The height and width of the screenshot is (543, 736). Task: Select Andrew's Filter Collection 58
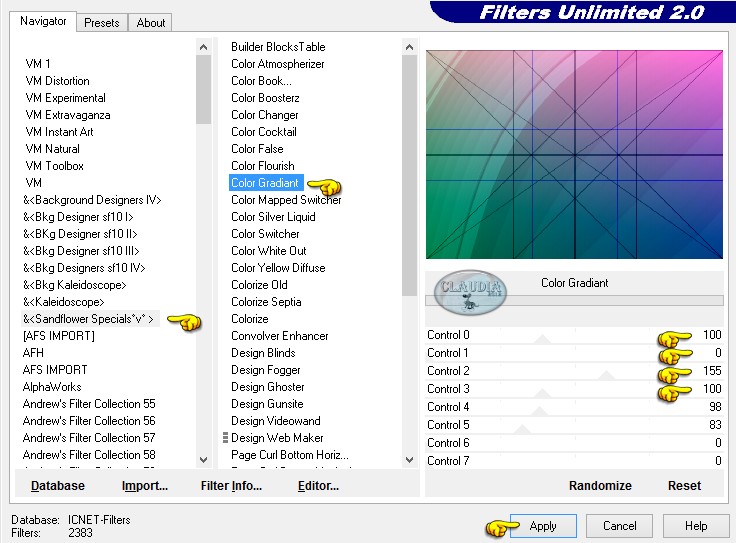coord(89,454)
